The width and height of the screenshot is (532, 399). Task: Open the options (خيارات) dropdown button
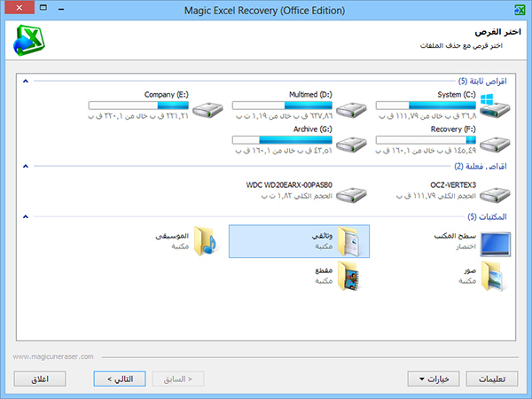(434, 379)
